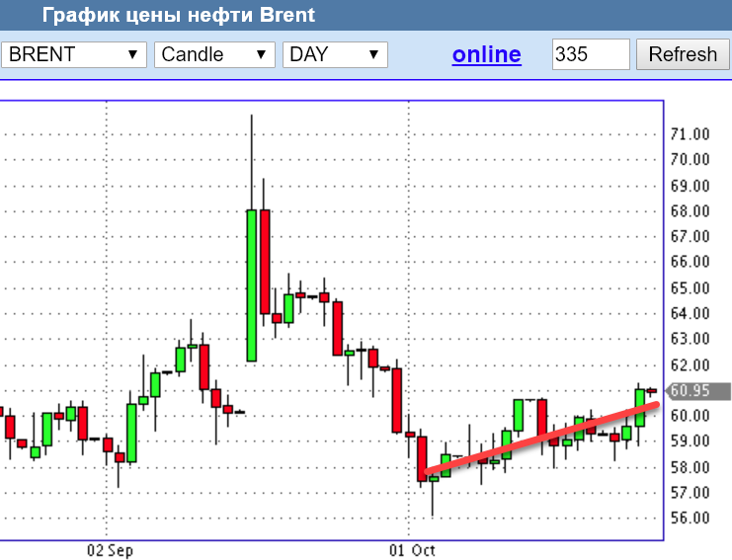Open the BRENT instrument dropdown
Screen dimensions: 732x560
click(x=74, y=54)
